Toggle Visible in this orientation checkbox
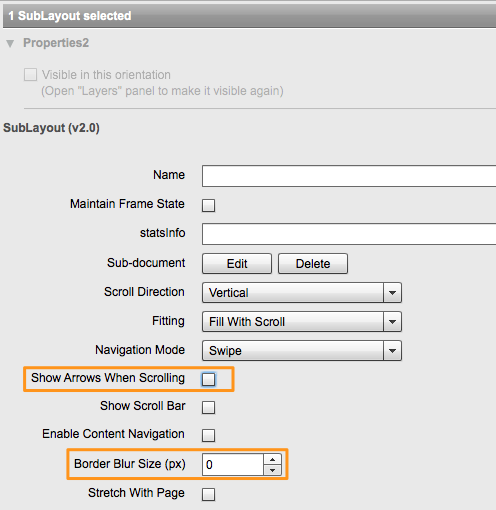496x510 pixels. click(x=30, y=75)
